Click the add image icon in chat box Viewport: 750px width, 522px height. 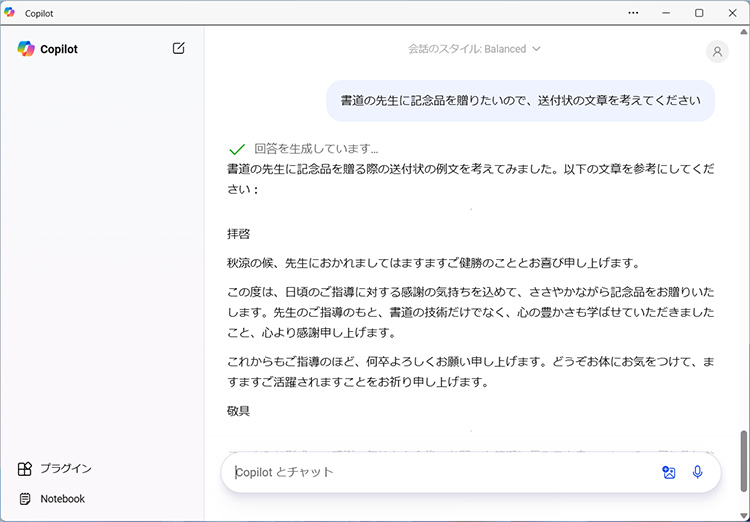669,472
